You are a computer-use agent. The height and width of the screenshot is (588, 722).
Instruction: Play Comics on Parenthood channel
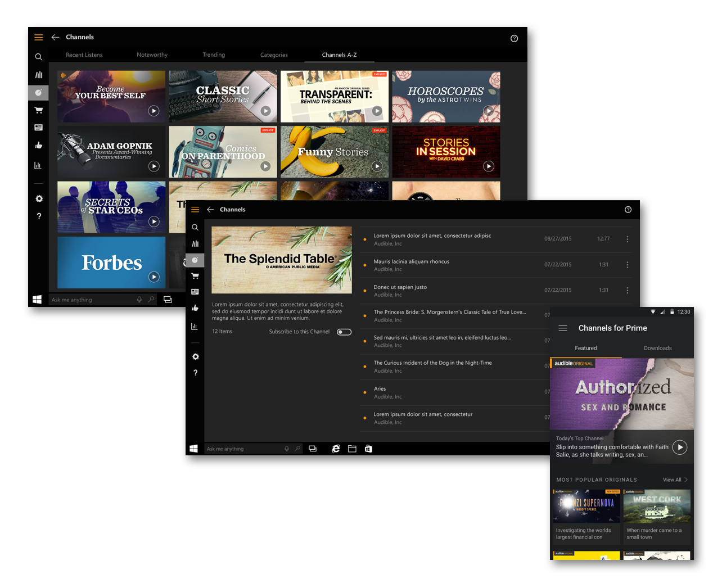(265, 166)
